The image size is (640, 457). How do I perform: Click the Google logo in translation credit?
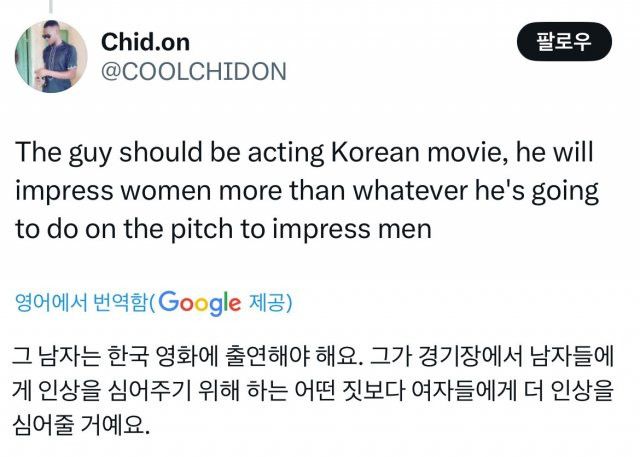tap(200, 303)
